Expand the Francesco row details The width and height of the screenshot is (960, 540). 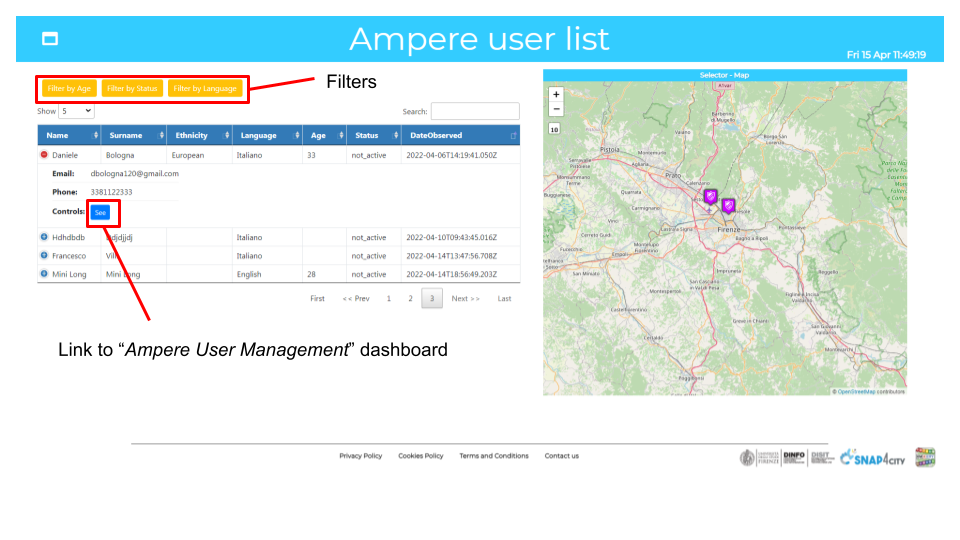(44, 255)
